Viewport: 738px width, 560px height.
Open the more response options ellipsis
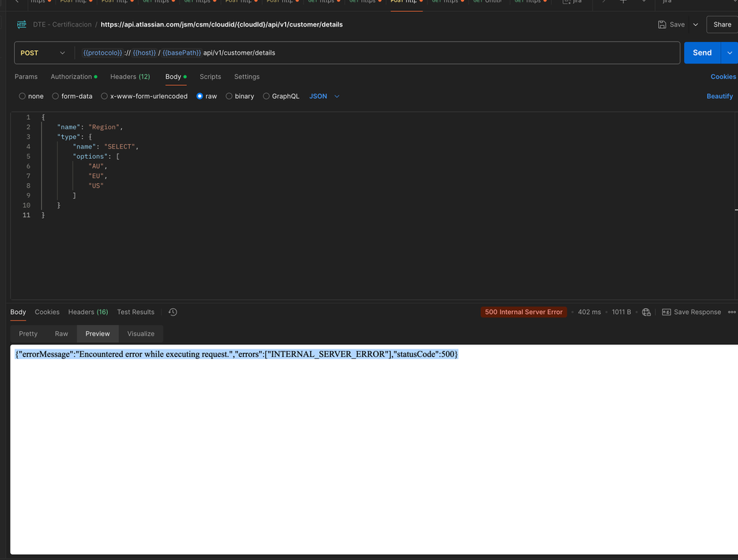point(733,312)
